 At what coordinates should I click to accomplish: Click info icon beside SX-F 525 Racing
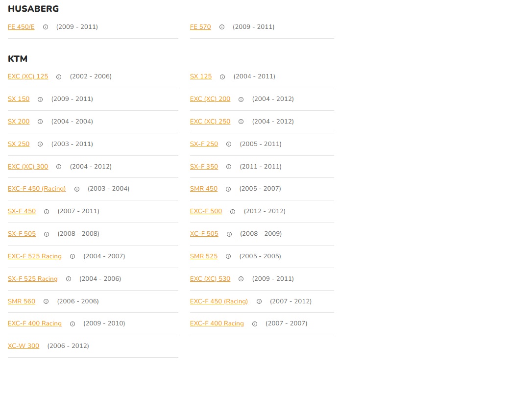[x=69, y=279]
